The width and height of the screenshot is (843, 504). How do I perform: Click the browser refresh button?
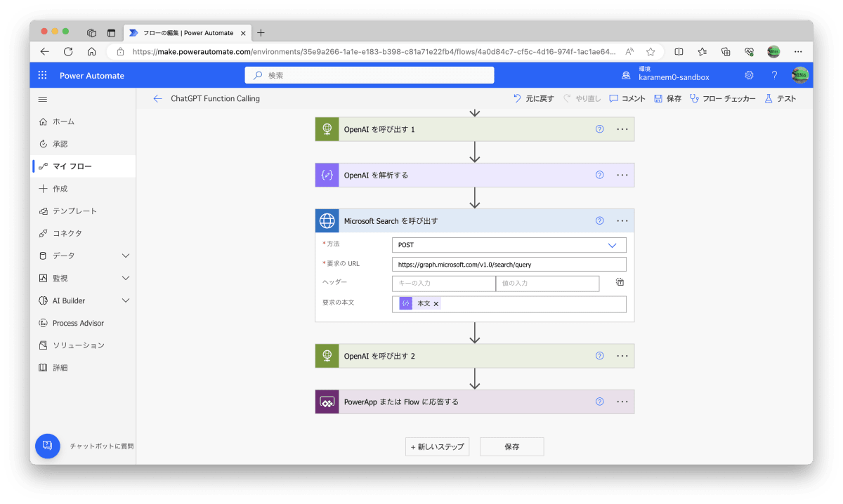(x=68, y=51)
